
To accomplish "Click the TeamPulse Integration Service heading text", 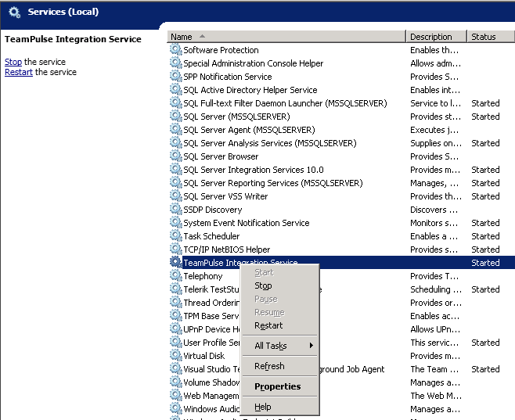I will click(73, 39).
